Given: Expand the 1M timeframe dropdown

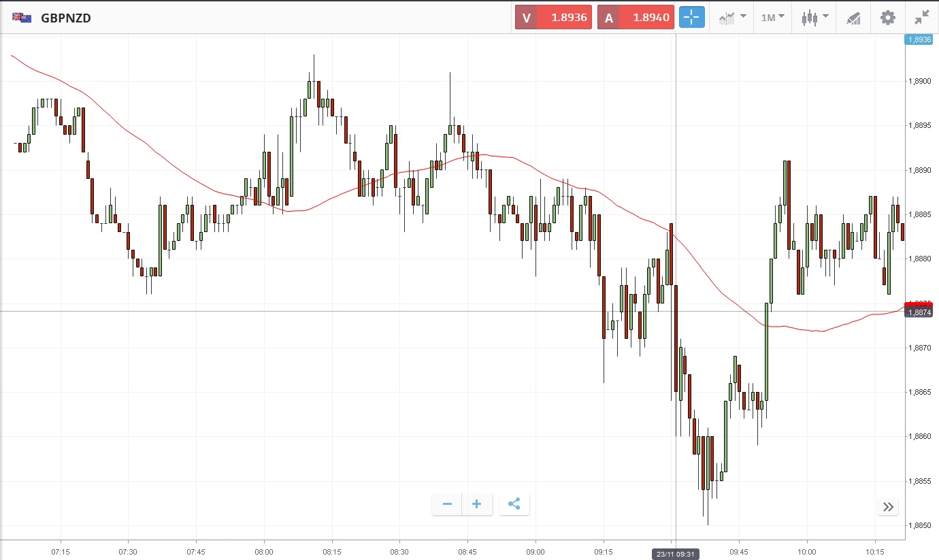Looking at the screenshot, I should point(772,18).
